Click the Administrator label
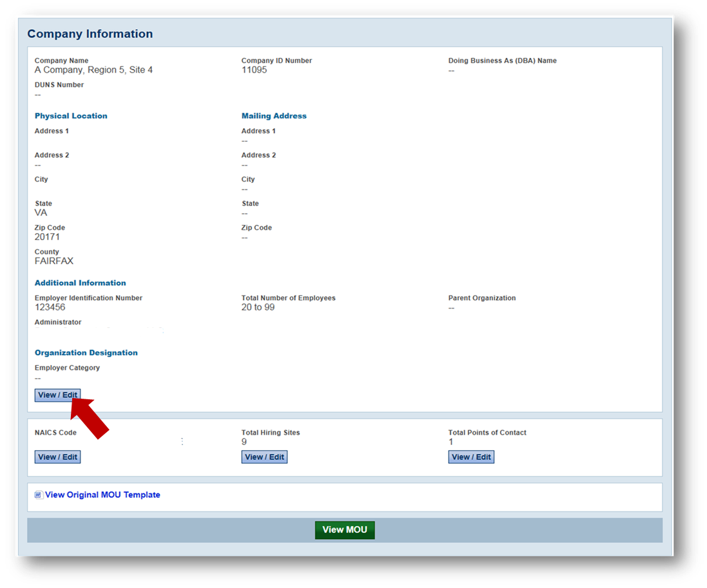Image resolution: width=707 pixels, height=588 pixels. [x=58, y=322]
